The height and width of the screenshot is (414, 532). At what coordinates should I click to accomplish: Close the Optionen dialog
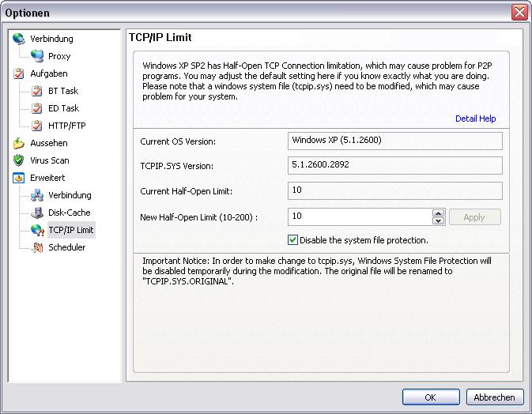[519, 13]
